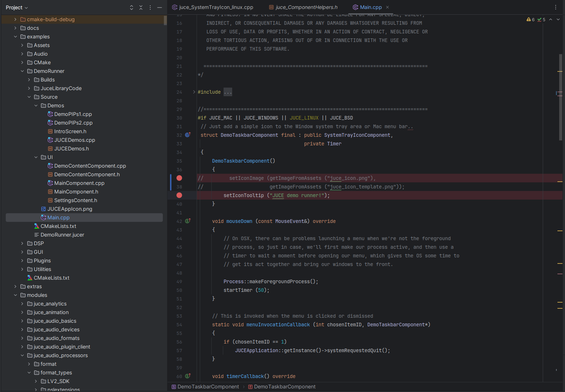This screenshot has height=392, width=565.
Task: Expand the docs folder
Action: 15,28
